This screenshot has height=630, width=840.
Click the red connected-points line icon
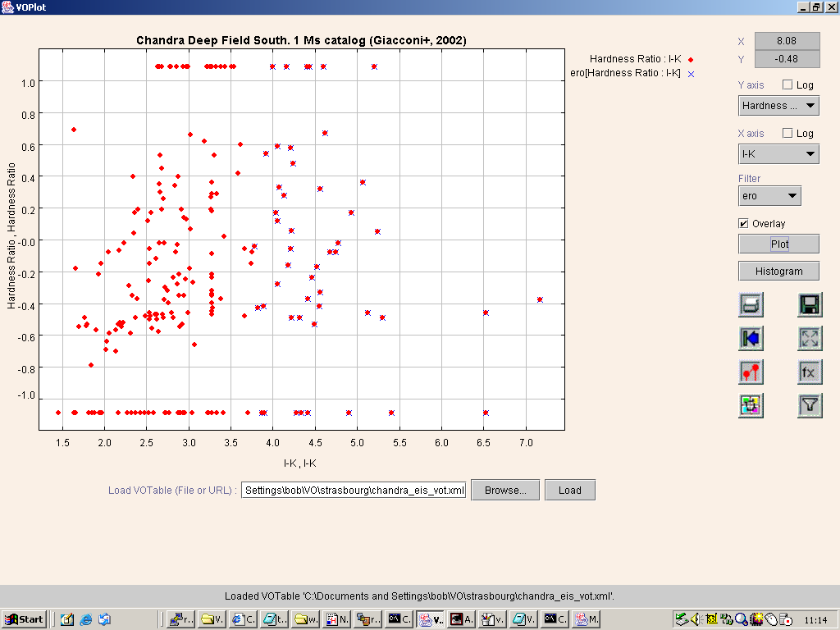coord(751,372)
